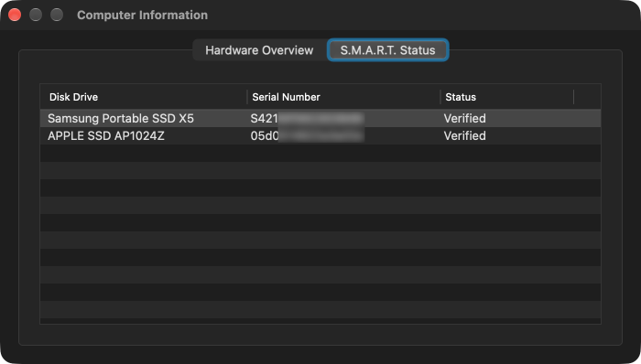Sort by the Serial Number column header
Viewport: 641px width, 364px height.
tap(343, 97)
